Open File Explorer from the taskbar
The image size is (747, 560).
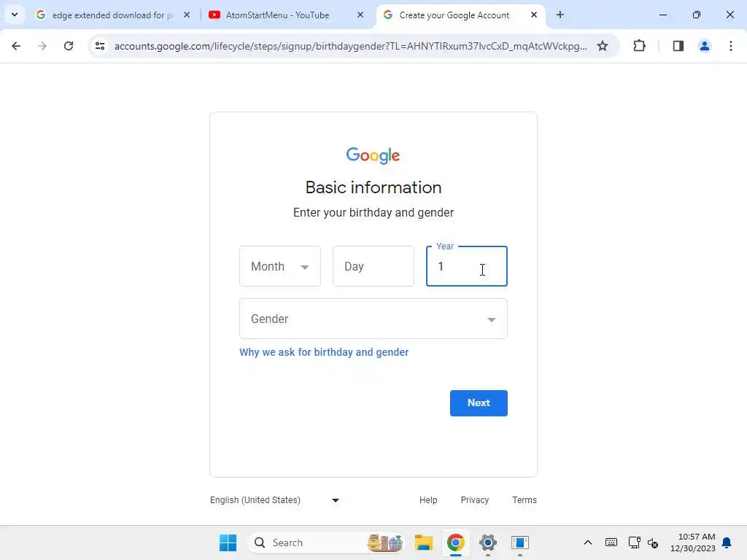pos(424,542)
